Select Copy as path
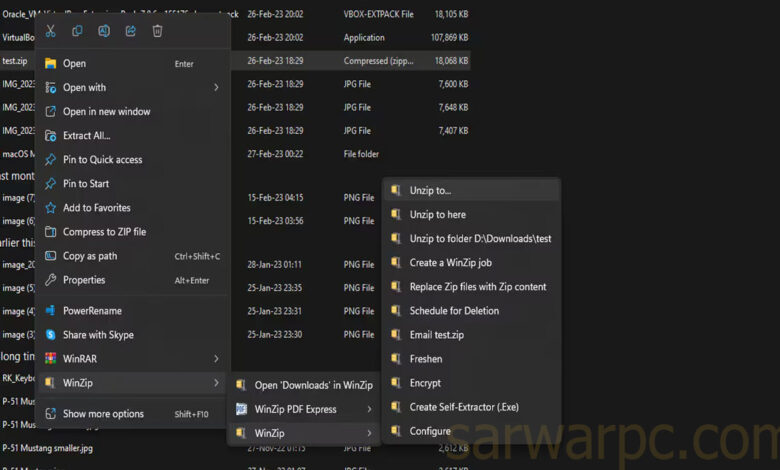 click(x=132, y=256)
